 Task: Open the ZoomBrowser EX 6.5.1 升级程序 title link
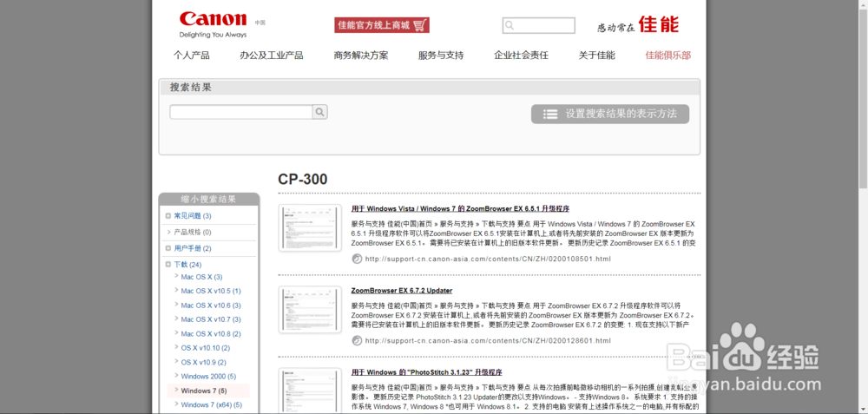(461, 208)
